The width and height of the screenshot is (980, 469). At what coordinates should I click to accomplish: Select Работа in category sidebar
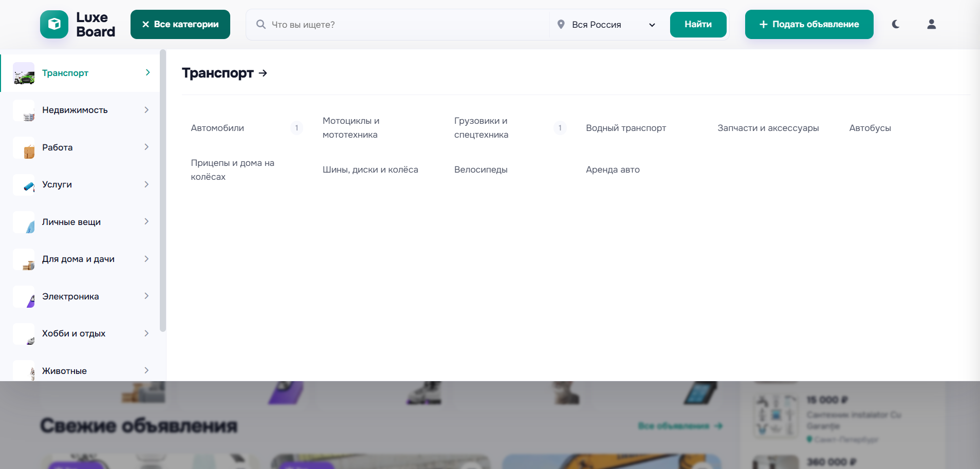[x=80, y=147]
